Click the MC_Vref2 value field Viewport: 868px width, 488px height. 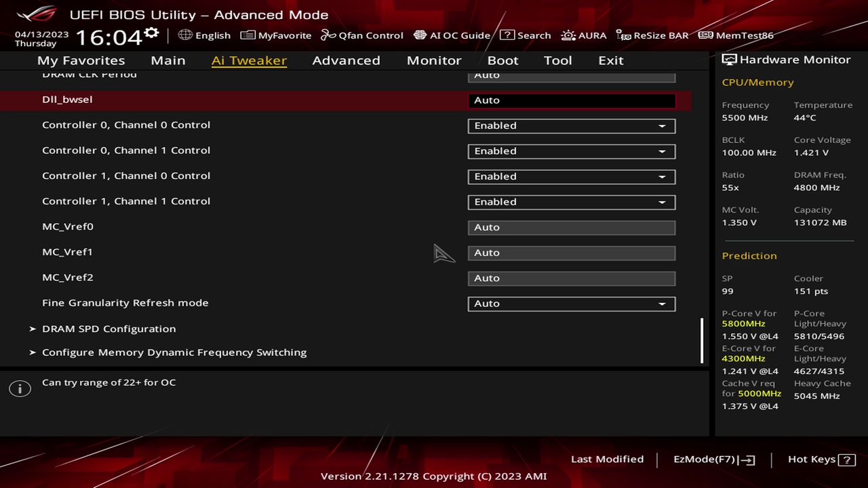tap(572, 279)
